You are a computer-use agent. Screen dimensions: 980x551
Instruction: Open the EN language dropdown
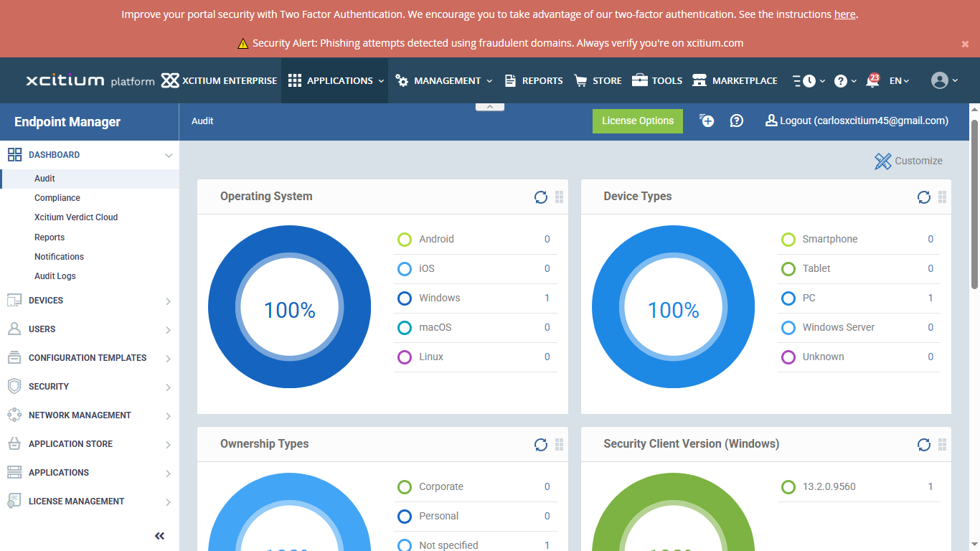900,81
